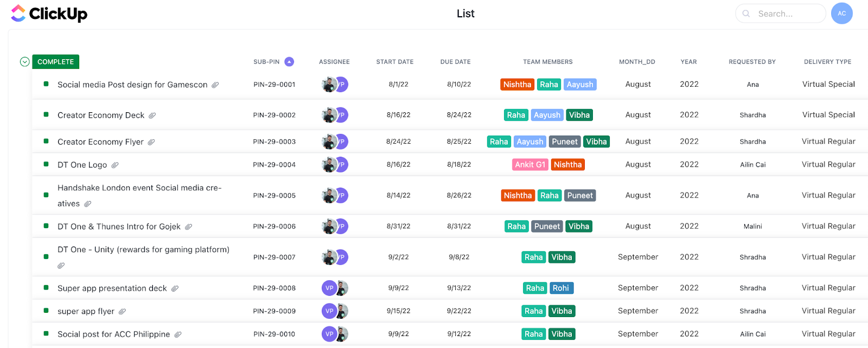Screen dimensions: 868x348
Task: Click VP assignee avatars for PIN-29-0010
Action: tap(335, 334)
